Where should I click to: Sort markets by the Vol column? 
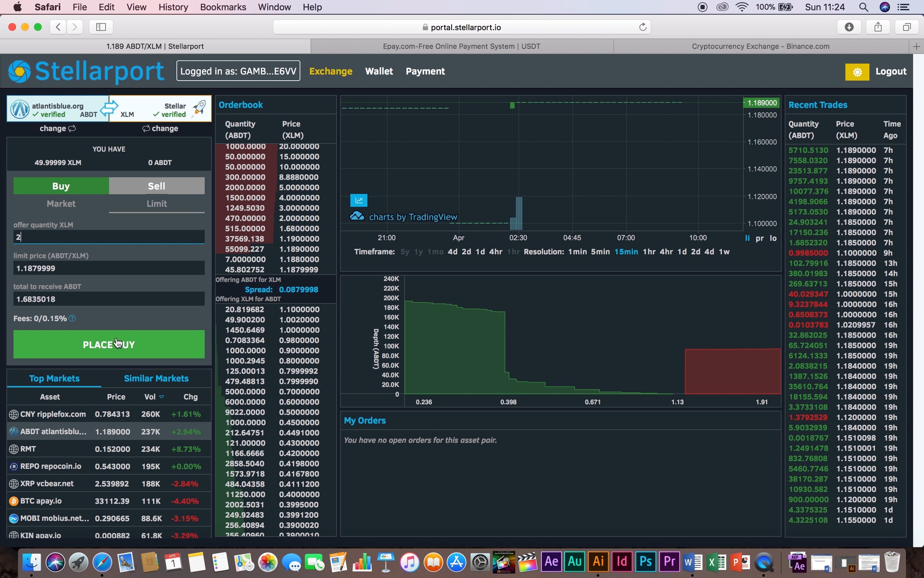coord(154,397)
